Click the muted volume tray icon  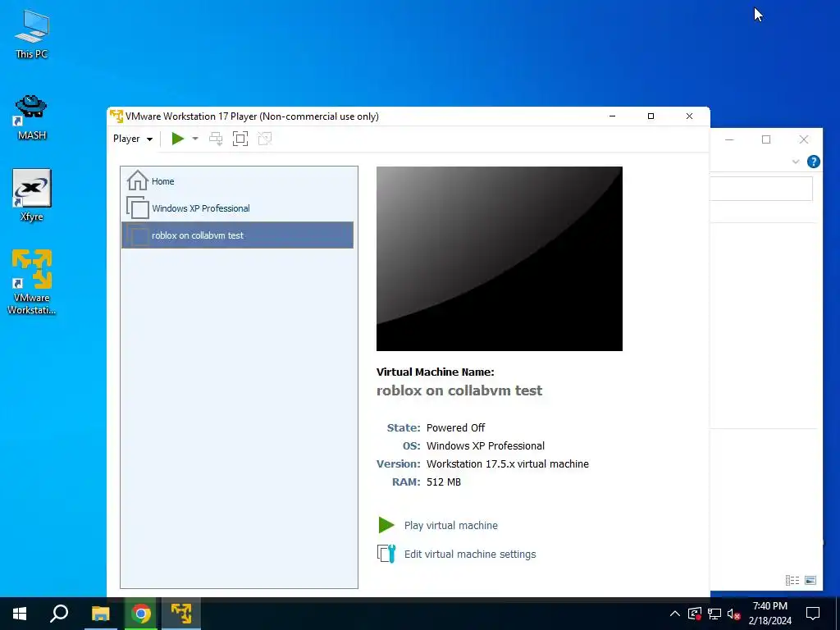tap(734, 614)
